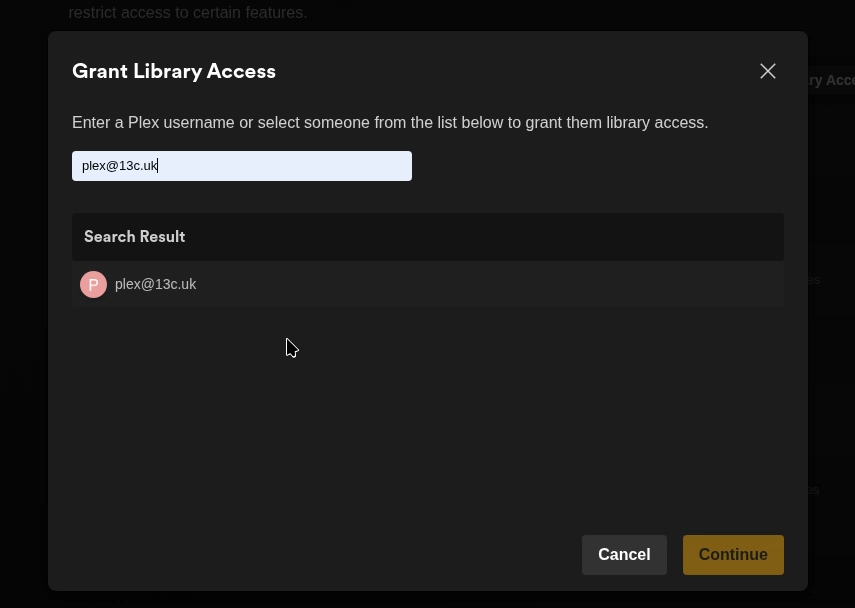Click the Cancel label on gray button
855x608 pixels.
coord(624,555)
